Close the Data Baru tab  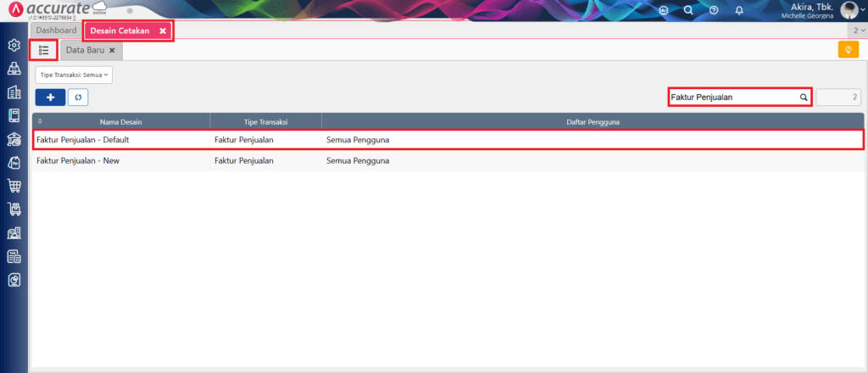click(112, 50)
